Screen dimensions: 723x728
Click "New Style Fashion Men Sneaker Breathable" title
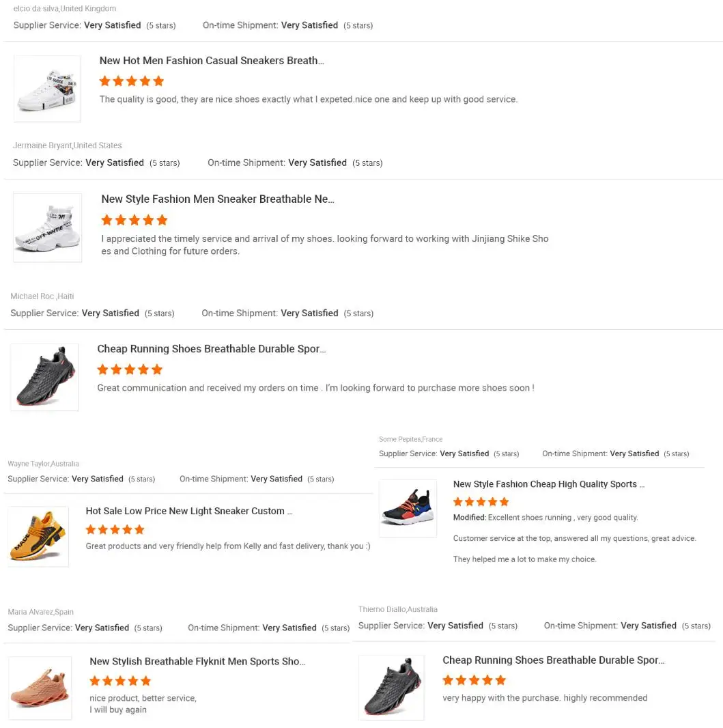(x=218, y=199)
